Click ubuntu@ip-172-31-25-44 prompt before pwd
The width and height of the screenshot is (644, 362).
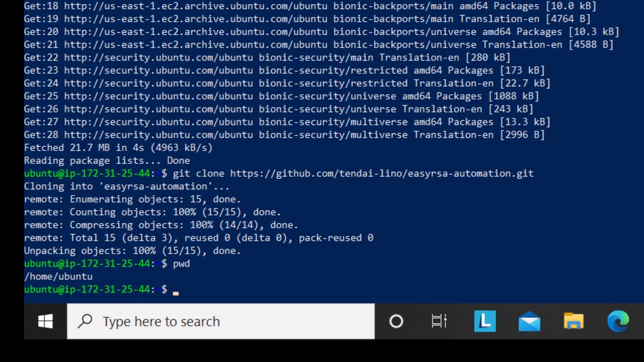[x=87, y=264]
